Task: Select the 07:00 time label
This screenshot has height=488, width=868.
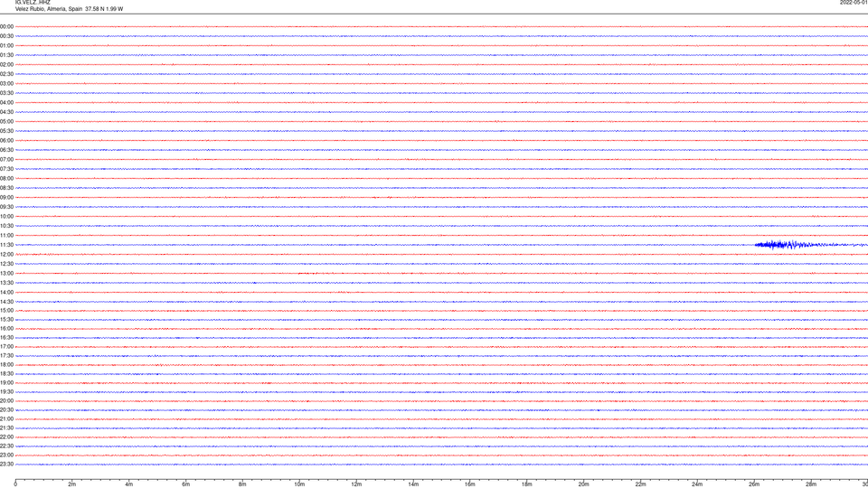Action: point(6,159)
